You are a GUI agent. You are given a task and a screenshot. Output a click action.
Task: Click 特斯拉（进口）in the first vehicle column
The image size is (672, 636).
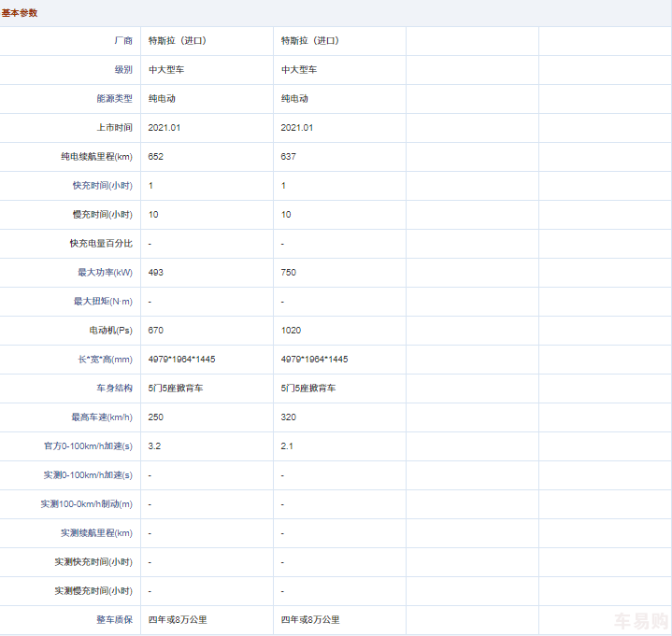pos(177,41)
